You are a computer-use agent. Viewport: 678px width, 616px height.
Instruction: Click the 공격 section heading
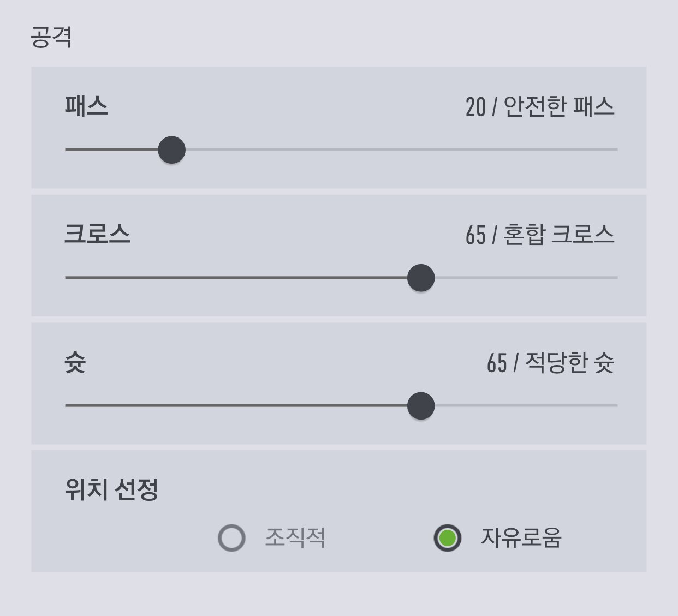click(x=51, y=38)
